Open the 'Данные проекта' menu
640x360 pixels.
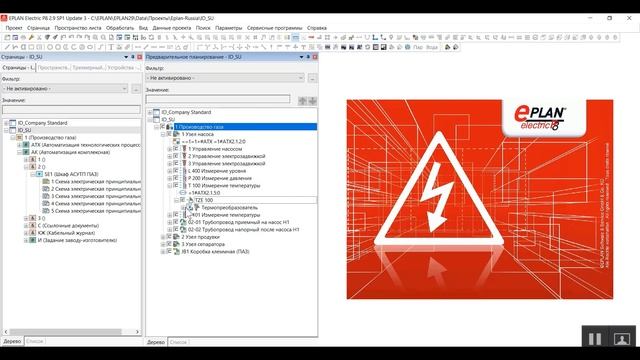point(172,28)
